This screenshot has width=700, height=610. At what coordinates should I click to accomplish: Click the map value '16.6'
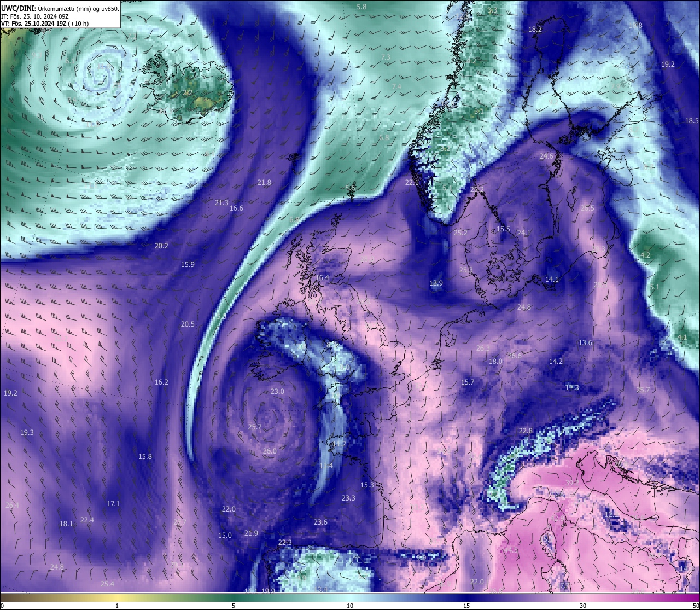(x=236, y=208)
